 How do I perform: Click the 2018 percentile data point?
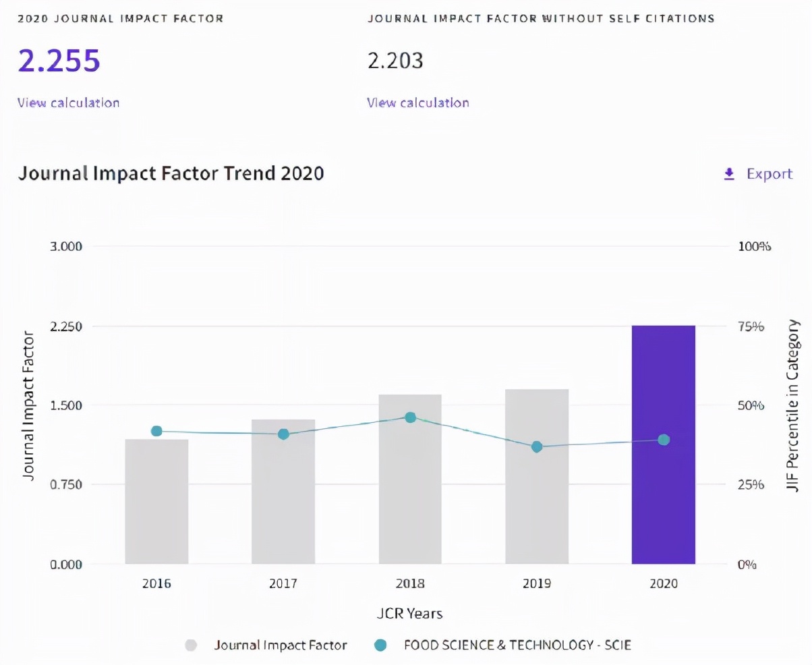410,417
